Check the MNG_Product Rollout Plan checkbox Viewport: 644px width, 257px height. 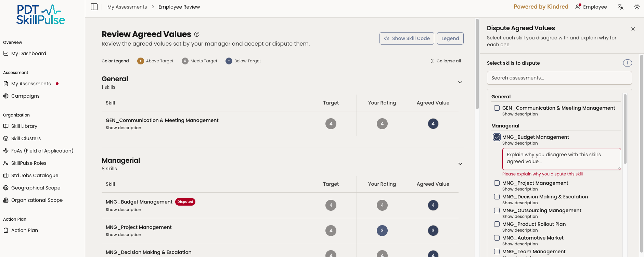click(x=497, y=224)
